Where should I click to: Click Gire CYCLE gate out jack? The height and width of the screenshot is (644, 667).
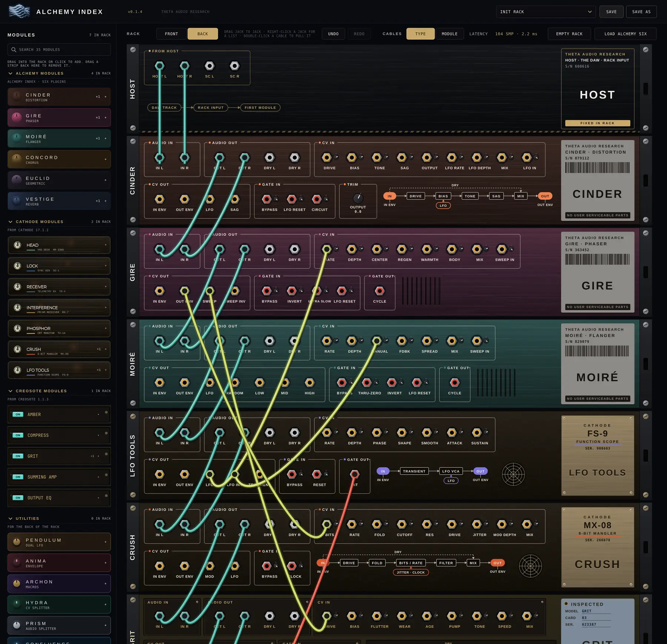[379, 291]
